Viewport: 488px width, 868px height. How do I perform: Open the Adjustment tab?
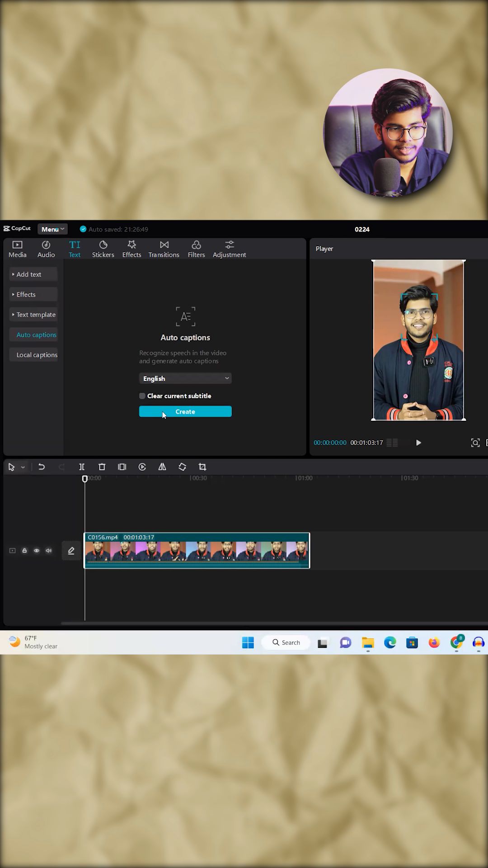[x=229, y=249]
